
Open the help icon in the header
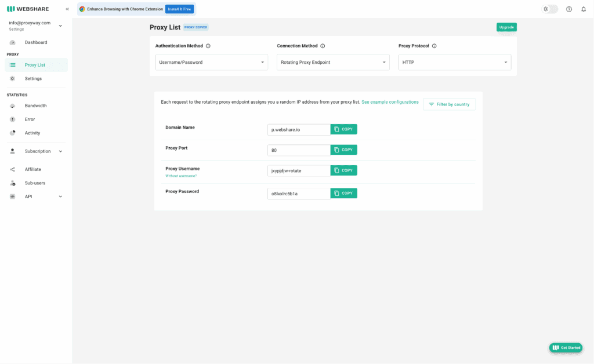pos(567,9)
